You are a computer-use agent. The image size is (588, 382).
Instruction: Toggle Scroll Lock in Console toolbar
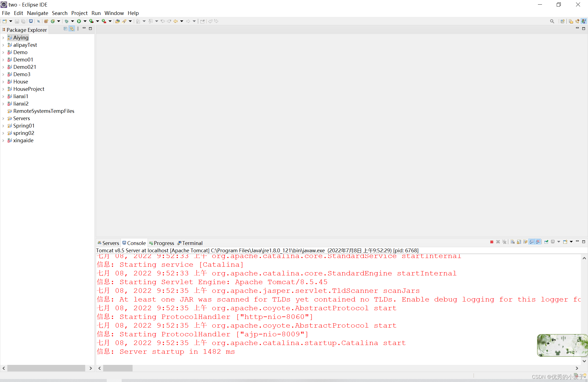click(519, 242)
